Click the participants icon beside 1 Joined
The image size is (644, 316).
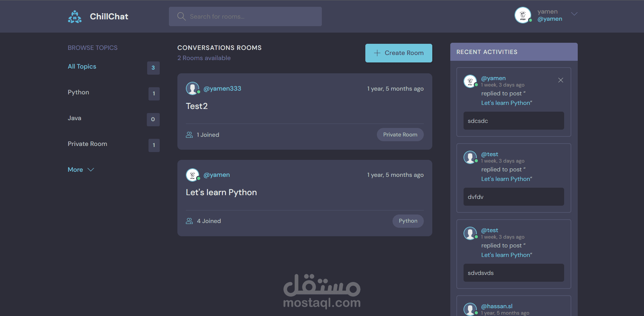[189, 135]
